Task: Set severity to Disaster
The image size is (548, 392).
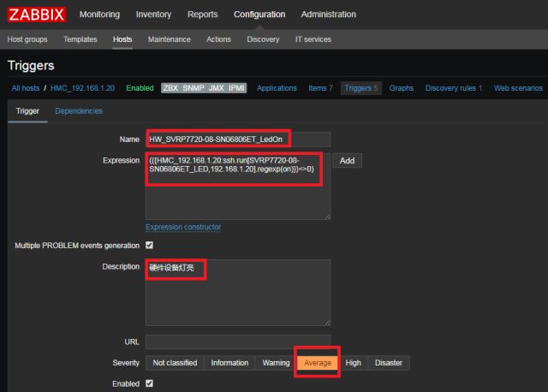Action: coord(389,363)
